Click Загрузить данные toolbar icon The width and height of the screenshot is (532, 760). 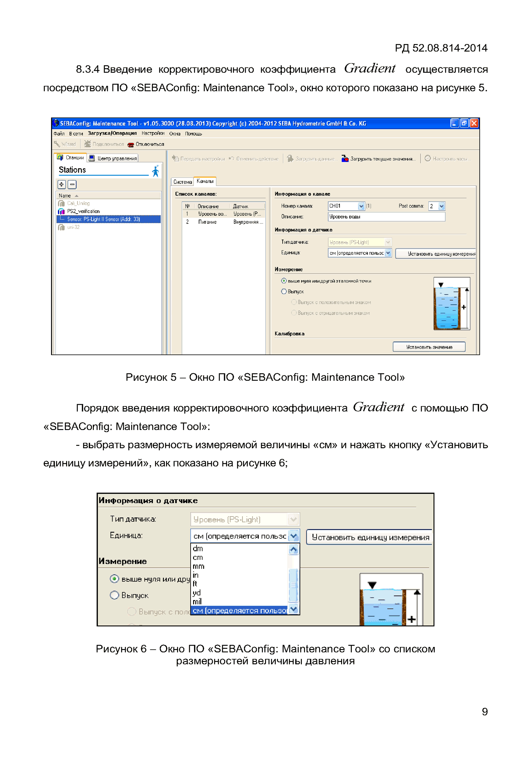point(290,158)
